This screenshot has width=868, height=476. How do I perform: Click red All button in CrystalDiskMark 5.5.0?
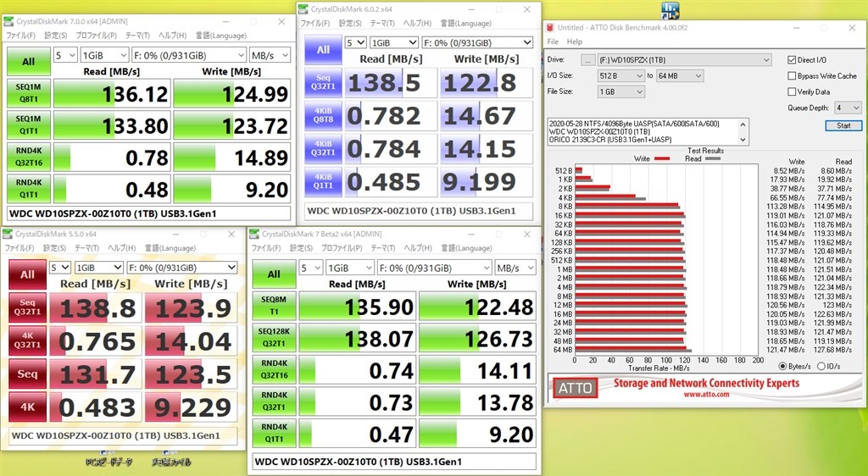point(28,274)
